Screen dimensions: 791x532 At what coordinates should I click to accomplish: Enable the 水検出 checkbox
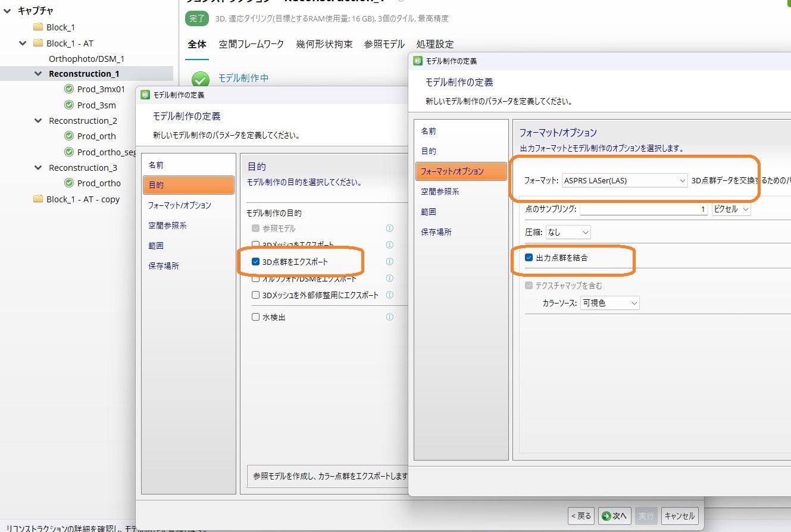255,317
